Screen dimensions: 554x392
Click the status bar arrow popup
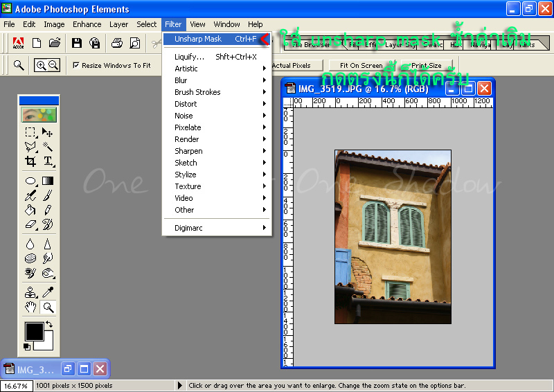click(180, 385)
